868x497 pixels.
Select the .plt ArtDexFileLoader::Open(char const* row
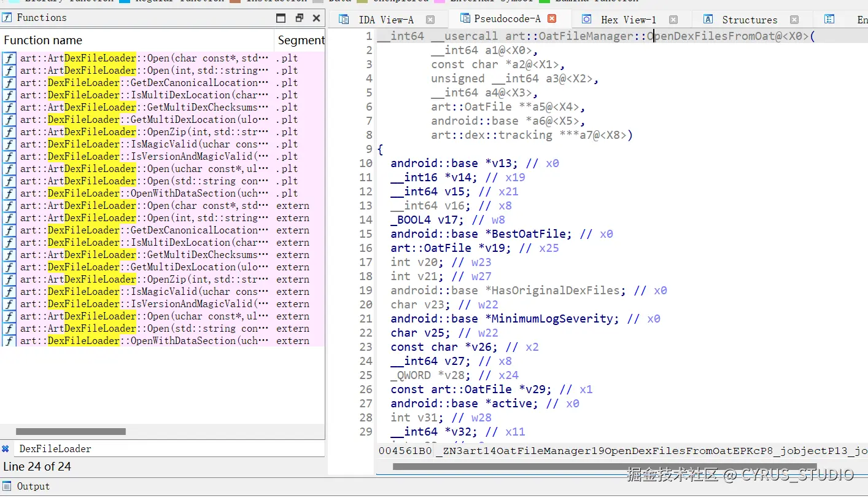coord(163,58)
